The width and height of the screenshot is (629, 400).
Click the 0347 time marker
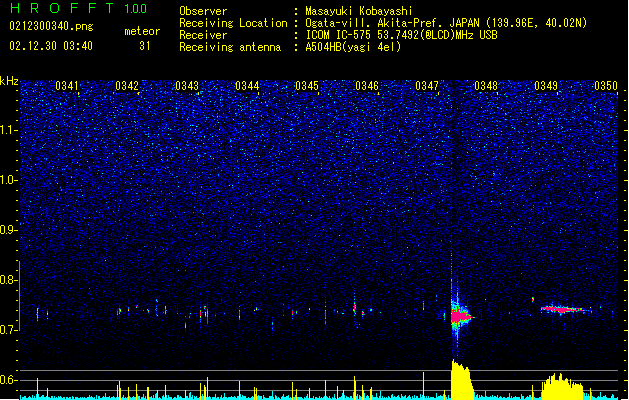point(427,86)
